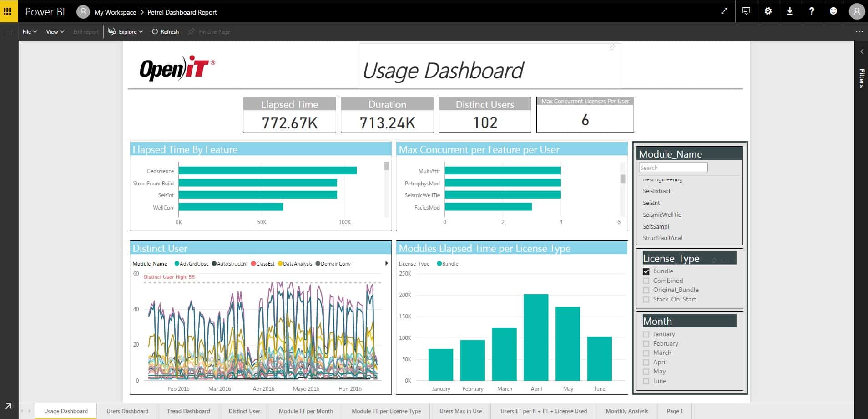Open the Users Max in Use tab
Image resolution: width=868 pixels, height=419 pixels.
tap(460, 411)
